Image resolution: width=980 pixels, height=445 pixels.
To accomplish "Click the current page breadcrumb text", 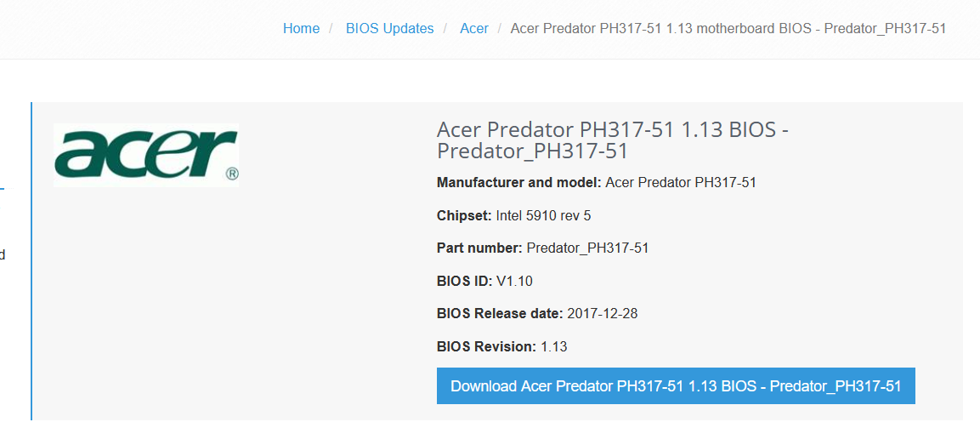I will pos(728,29).
